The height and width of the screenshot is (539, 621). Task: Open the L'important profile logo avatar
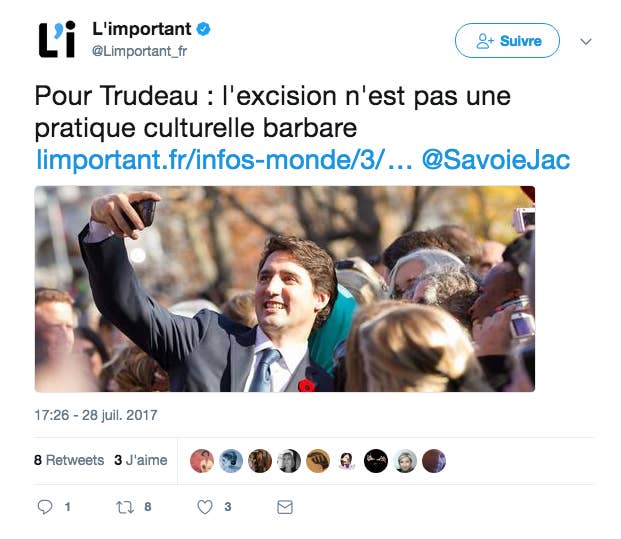click(x=57, y=40)
